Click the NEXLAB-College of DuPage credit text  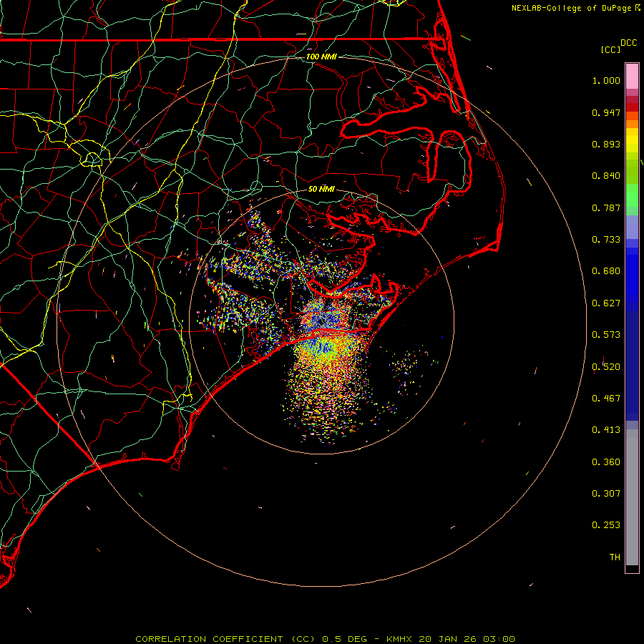click(571, 8)
